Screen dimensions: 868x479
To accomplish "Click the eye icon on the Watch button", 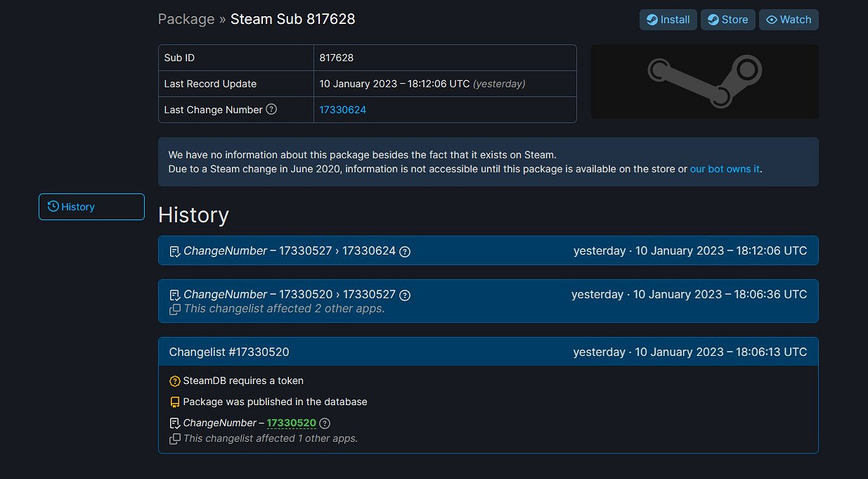I will [773, 20].
